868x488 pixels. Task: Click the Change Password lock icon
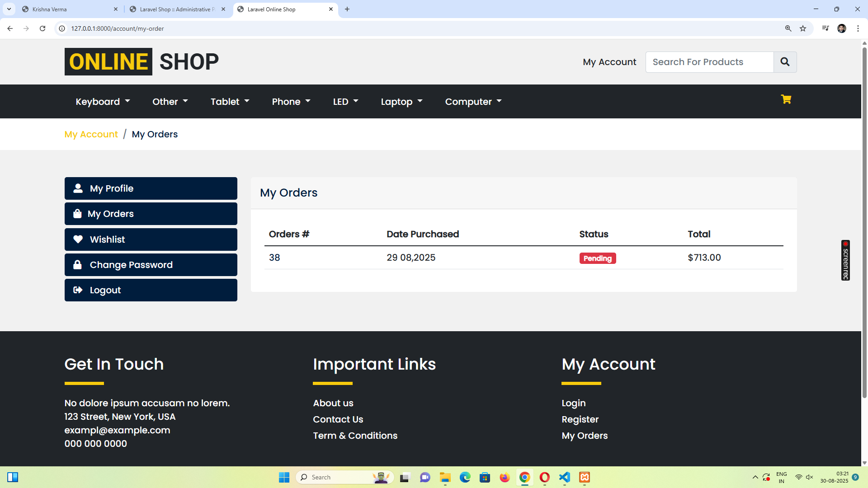[x=77, y=265]
